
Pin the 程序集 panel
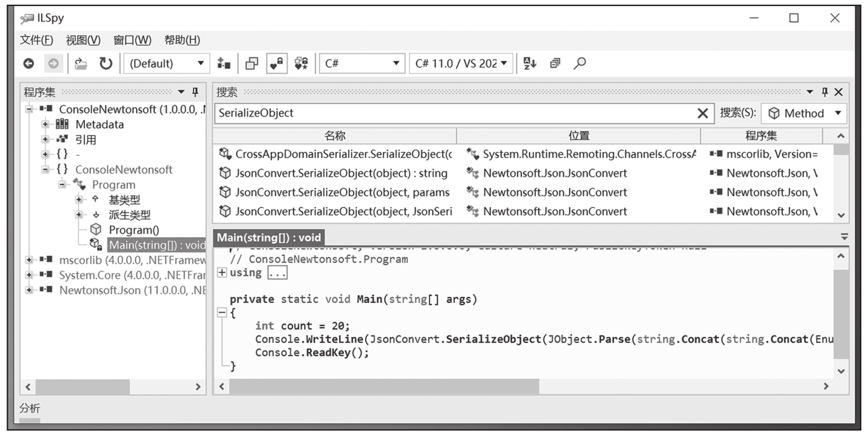point(195,92)
